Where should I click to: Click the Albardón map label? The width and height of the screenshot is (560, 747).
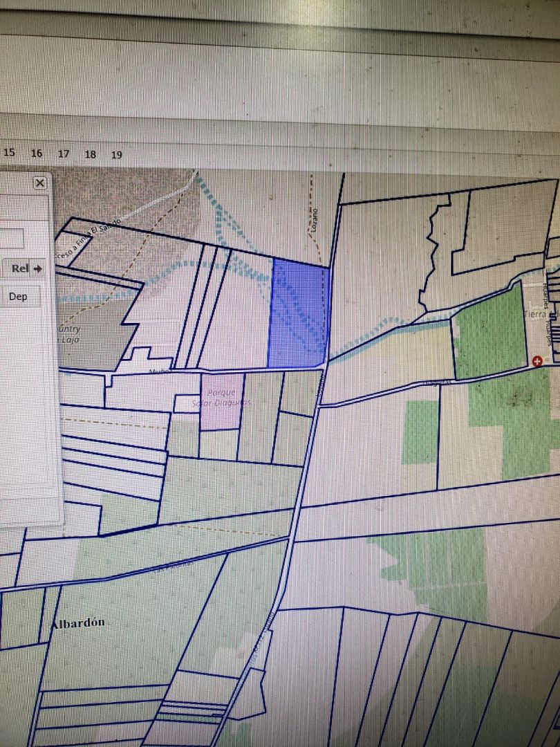(x=77, y=622)
